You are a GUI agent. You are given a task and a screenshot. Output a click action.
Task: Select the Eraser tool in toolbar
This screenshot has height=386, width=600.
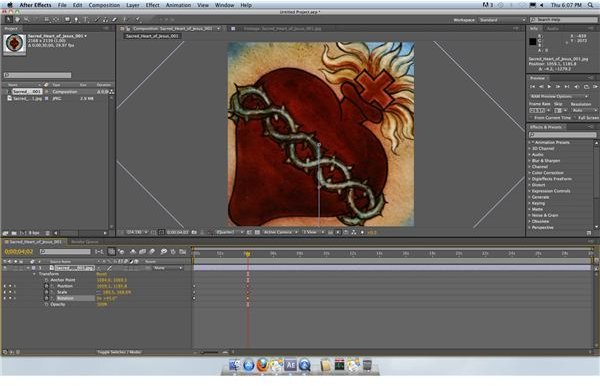(114, 19)
